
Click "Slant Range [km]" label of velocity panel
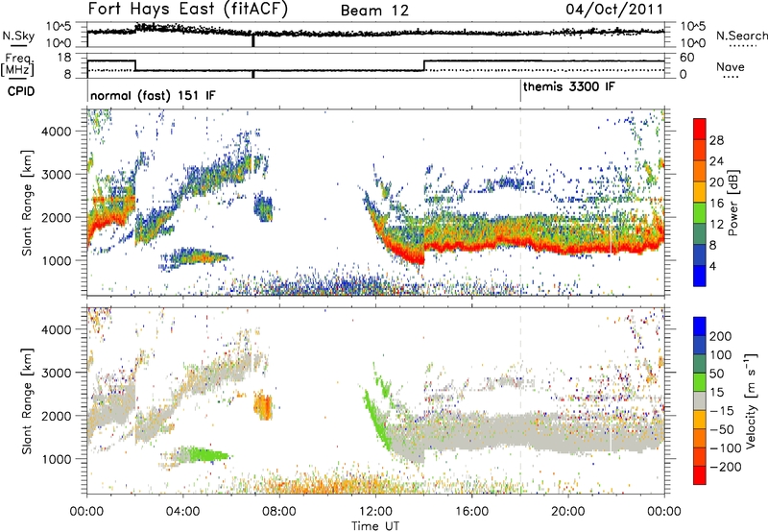(27, 401)
